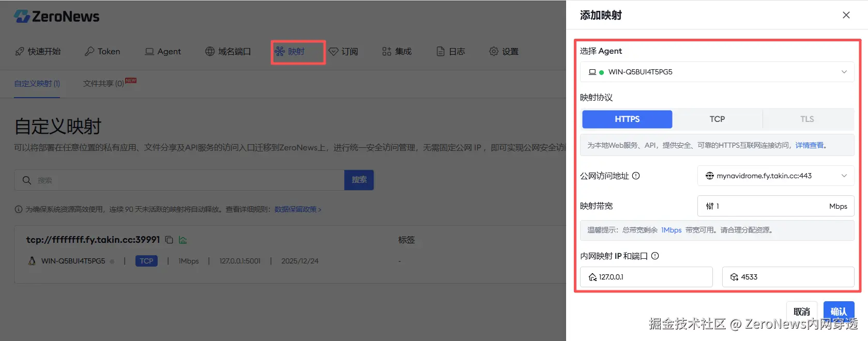
Task: Switch to the 文件共享 tab
Action: [103, 83]
